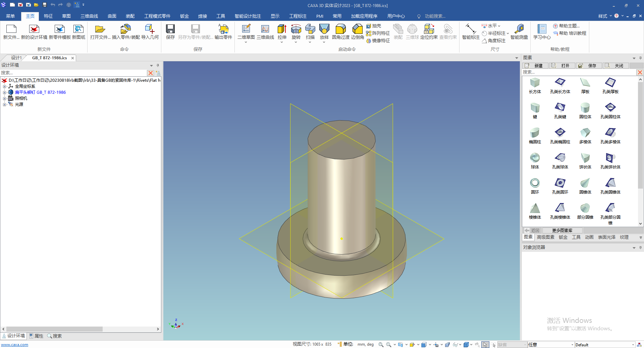Image resolution: width=644 pixels, height=348 pixels.
Task: Open the 任意 selection filter combo box
Action: (551, 345)
